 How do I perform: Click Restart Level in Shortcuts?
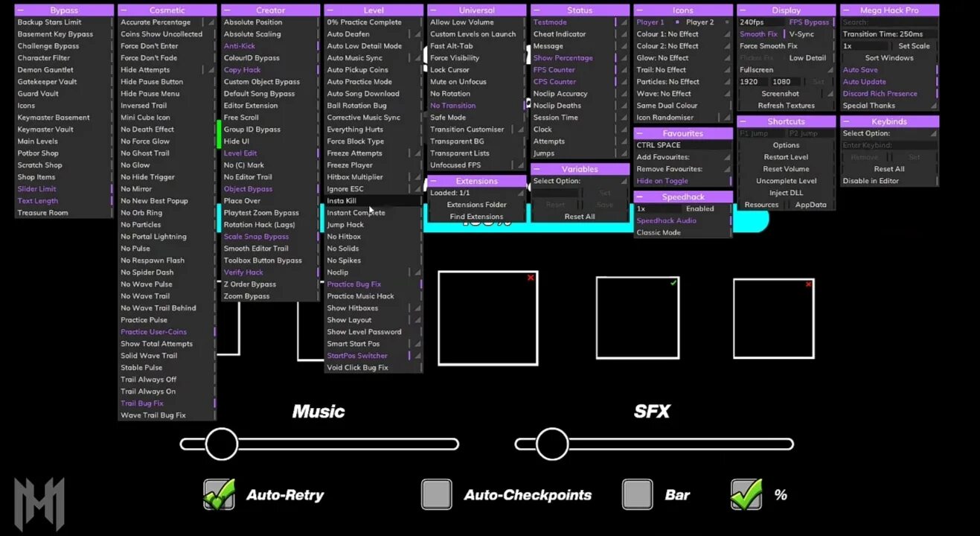[786, 157]
